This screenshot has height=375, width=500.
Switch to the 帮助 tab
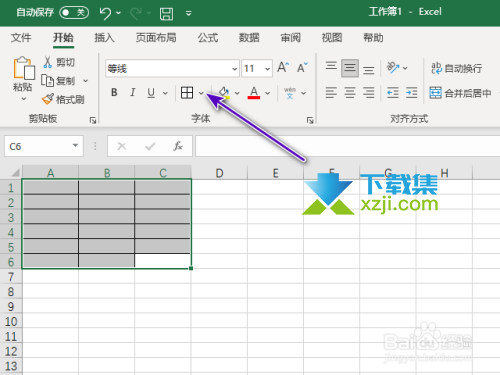click(x=373, y=38)
